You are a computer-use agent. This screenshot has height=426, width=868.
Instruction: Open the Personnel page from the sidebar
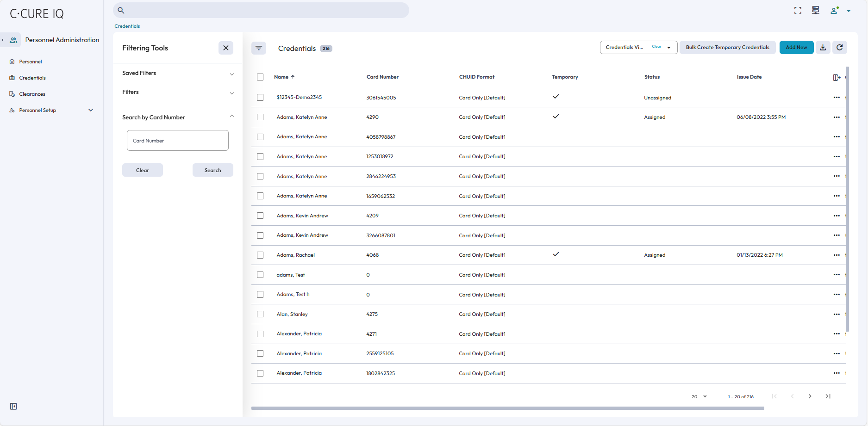tap(30, 62)
